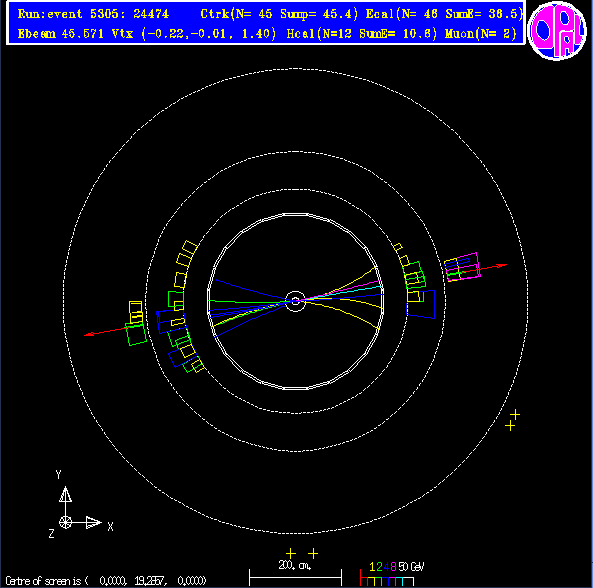
Task: Click the Run:event 5305: 24474 label
Action: 93,14
